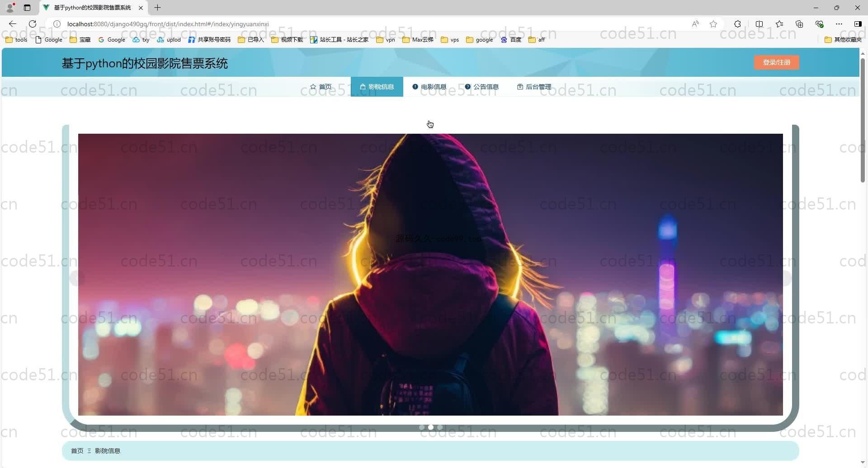868x468 pixels.
Task: Click the page vertical scrollbar thumb
Action: pos(863,120)
